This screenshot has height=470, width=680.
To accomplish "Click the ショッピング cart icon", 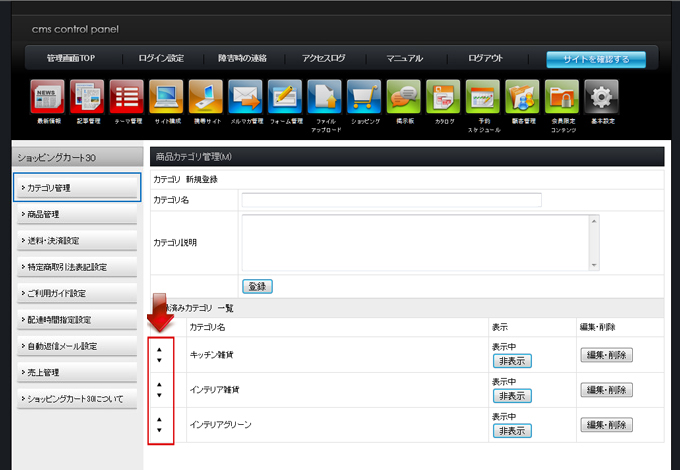I will [x=364, y=97].
